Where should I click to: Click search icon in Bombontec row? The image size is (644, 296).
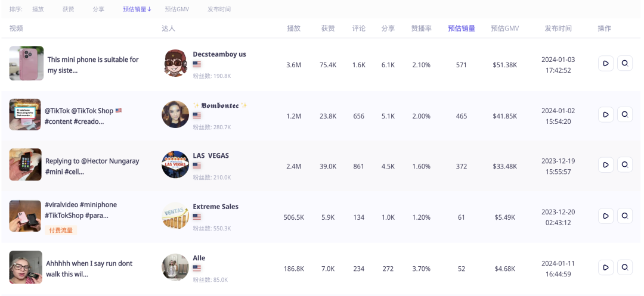(x=624, y=114)
